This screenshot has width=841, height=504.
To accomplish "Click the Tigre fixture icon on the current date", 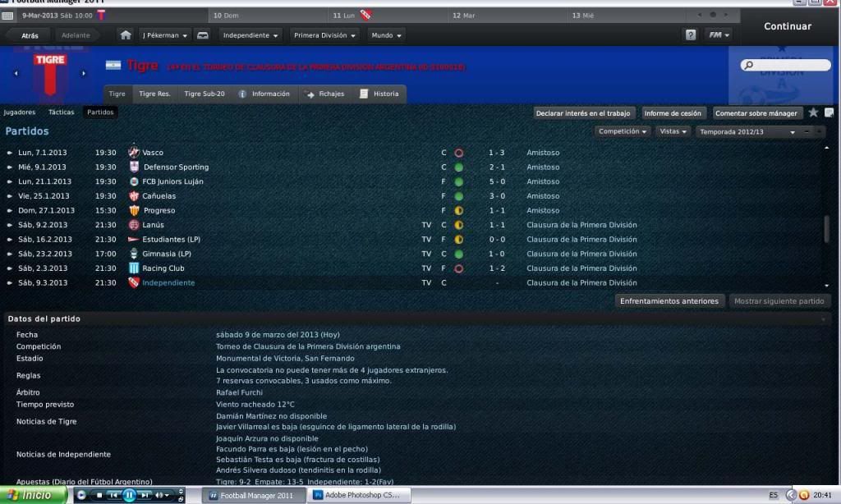I will (101, 15).
